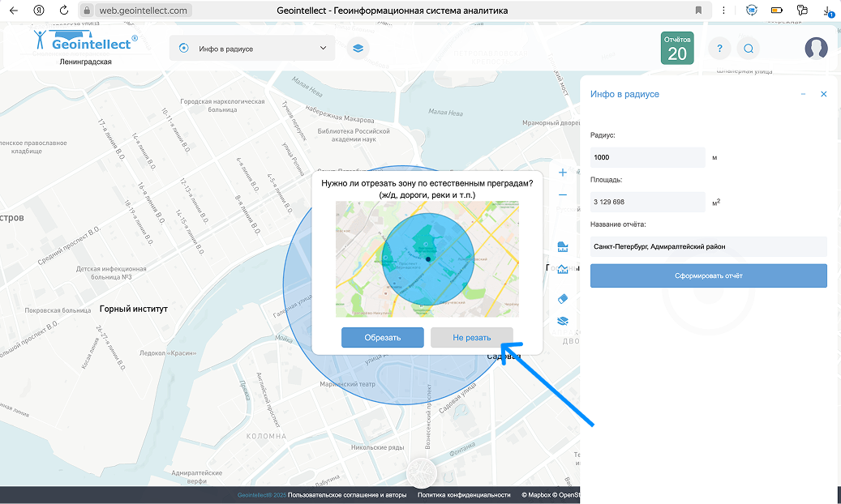Open the user profile avatar

pos(816,49)
